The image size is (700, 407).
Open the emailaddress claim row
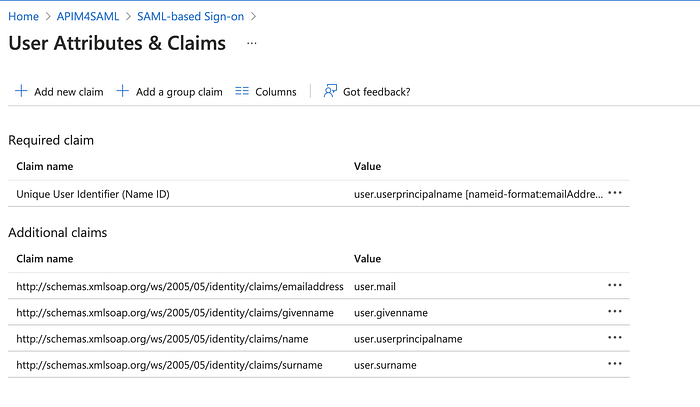point(319,286)
